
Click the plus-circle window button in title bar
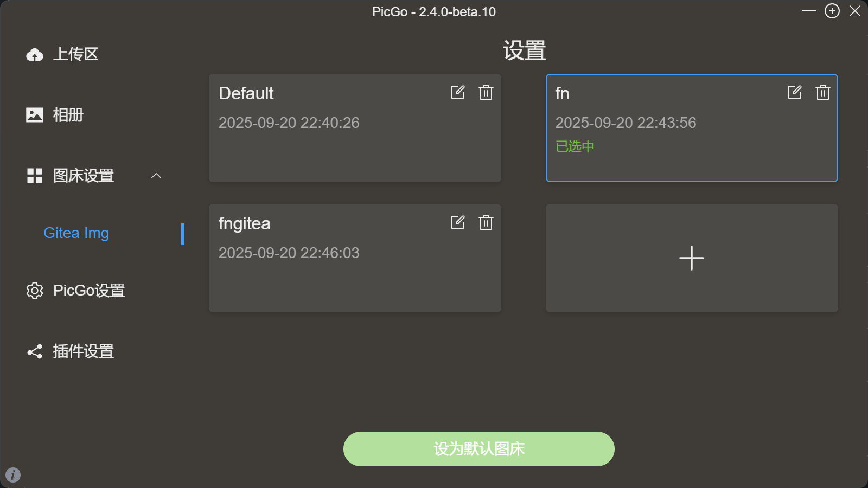point(832,11)
